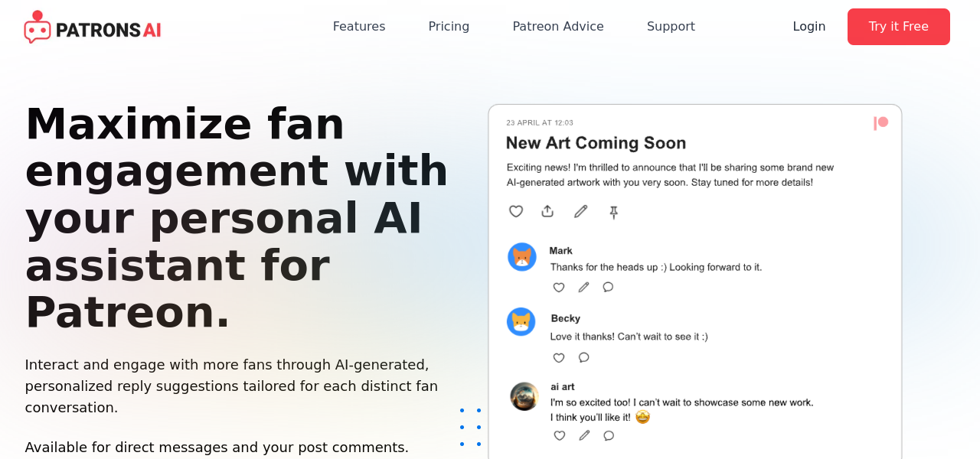This screenshot has width=980, height=459.
Task: Open the Support navigation link
Action: click(x=671, y=27)
